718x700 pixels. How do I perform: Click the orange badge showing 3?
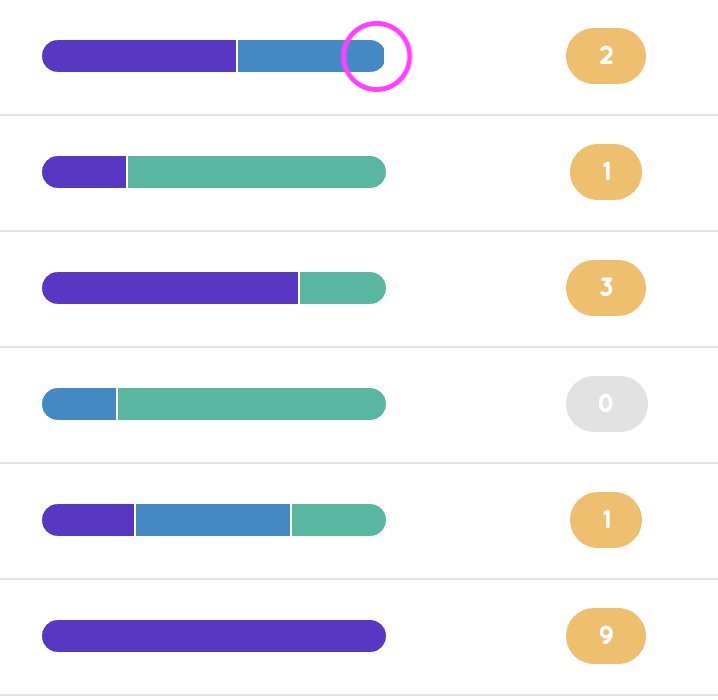point(606,288)
